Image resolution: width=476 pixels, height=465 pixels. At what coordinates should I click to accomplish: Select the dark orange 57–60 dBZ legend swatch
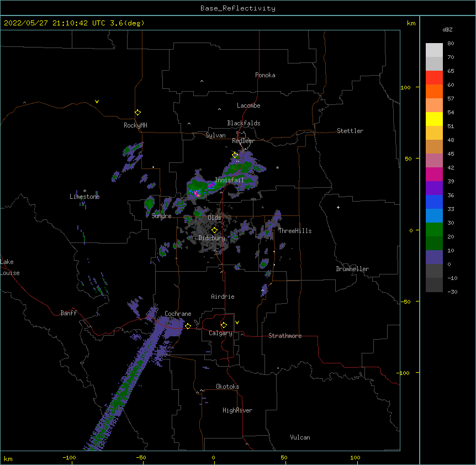(434, 91)
